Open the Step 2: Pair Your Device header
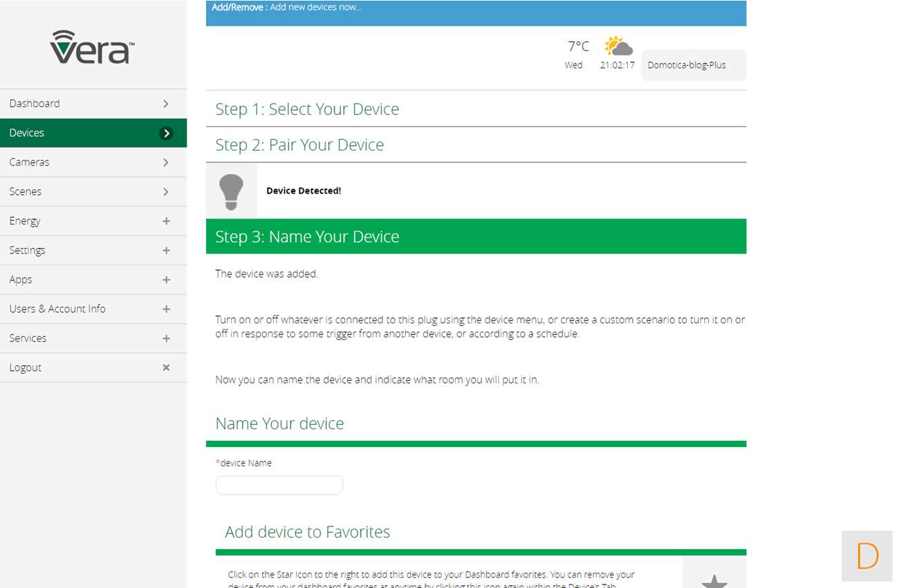 click(x=299, y=145)
